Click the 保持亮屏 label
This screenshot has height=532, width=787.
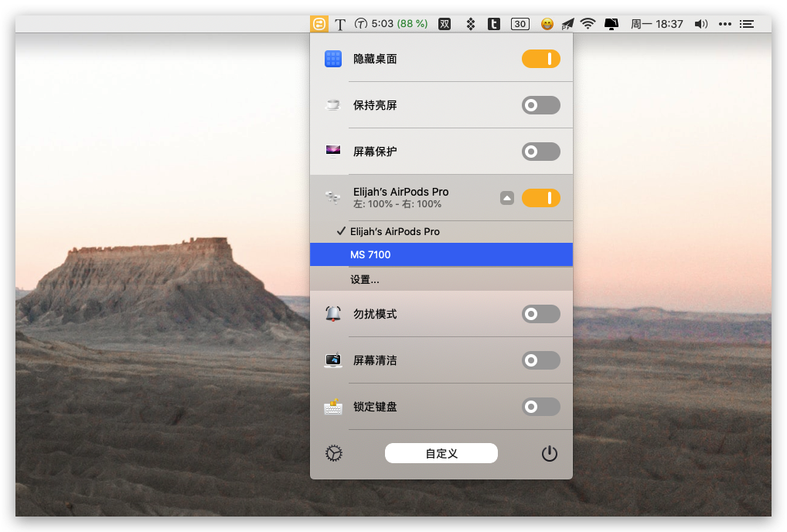[x=375, y=105]
